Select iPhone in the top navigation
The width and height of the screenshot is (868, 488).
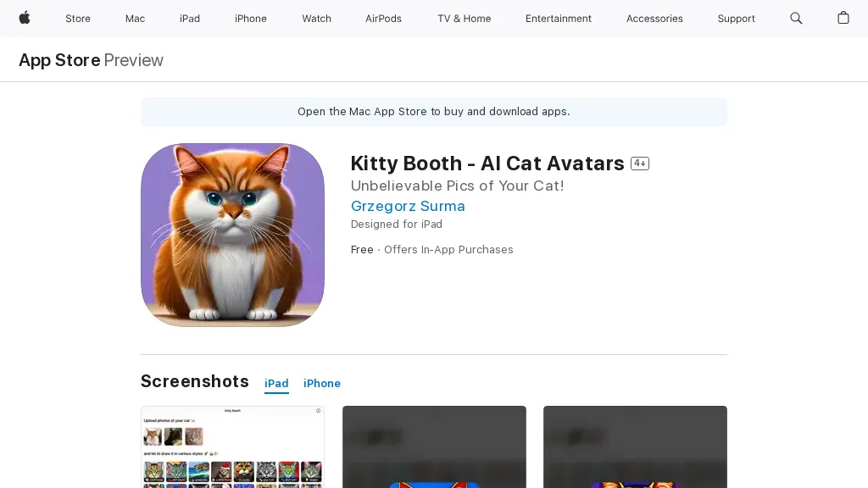pos(251,19)
